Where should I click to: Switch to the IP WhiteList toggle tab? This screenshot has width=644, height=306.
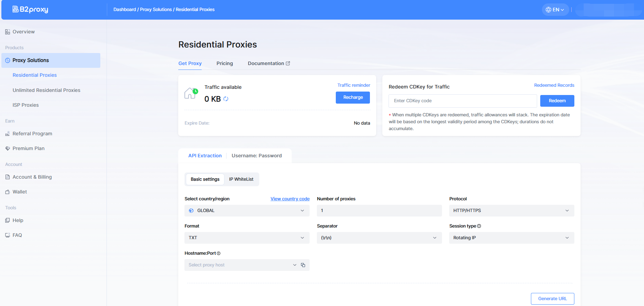pyautogui.click(x=241, y=179)
